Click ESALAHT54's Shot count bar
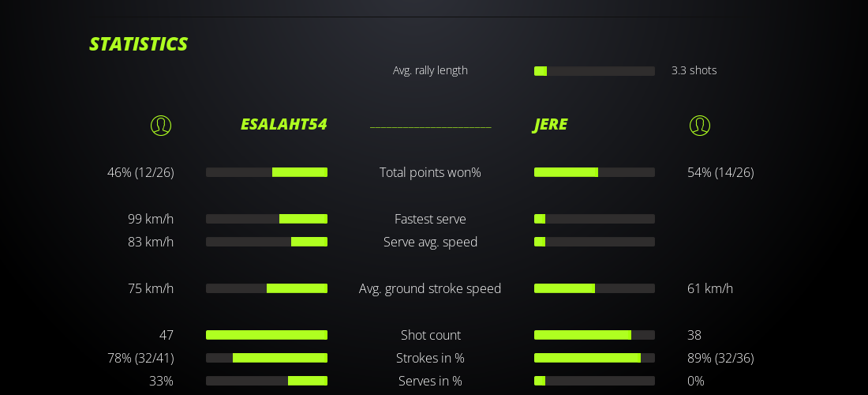 coord(267,335)
